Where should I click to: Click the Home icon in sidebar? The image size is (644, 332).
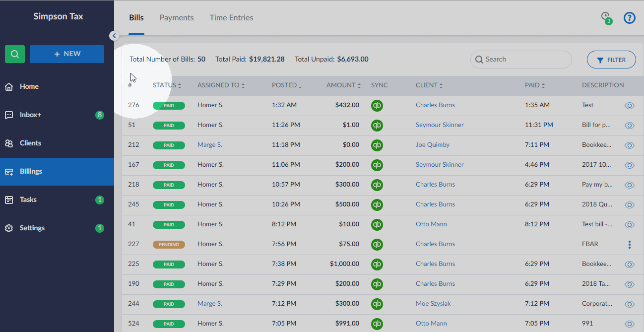pyautogui.click(x=9, y=87)
